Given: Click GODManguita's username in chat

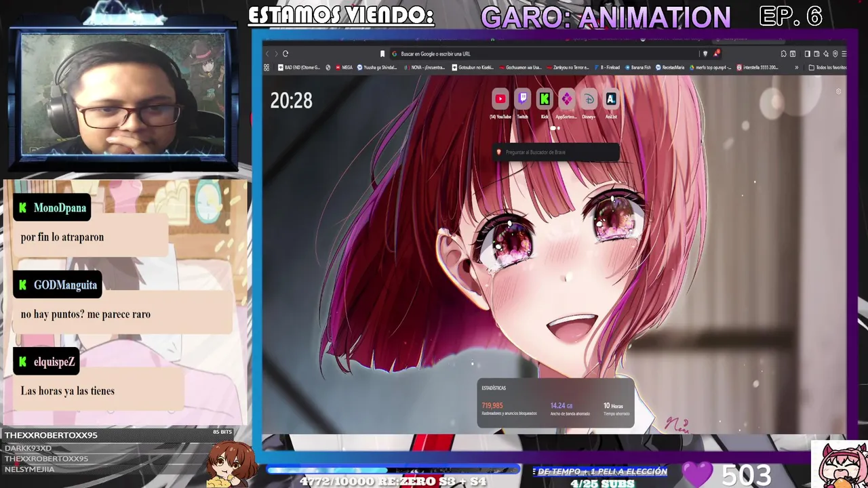Looking at the screenshot, I should pyautogui.click(x=65, y=285).
